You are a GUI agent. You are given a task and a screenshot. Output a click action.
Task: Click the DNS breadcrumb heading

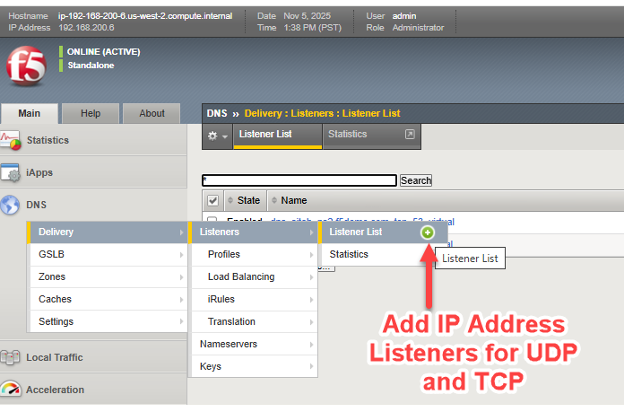coord(217,113)
